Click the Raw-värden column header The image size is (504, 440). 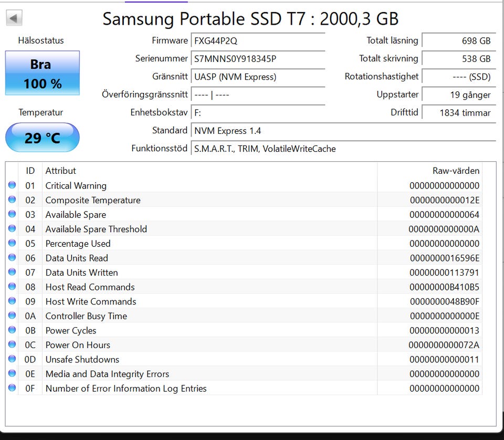(x=455, y=171)
